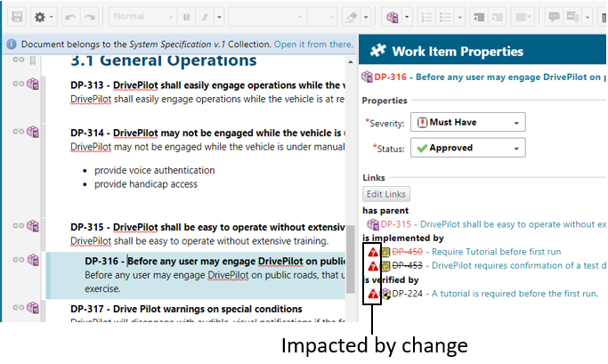The width and height of the screenshot is (608, 364).
Task: Click the comment bubble icon
Action: pos(554,16)
